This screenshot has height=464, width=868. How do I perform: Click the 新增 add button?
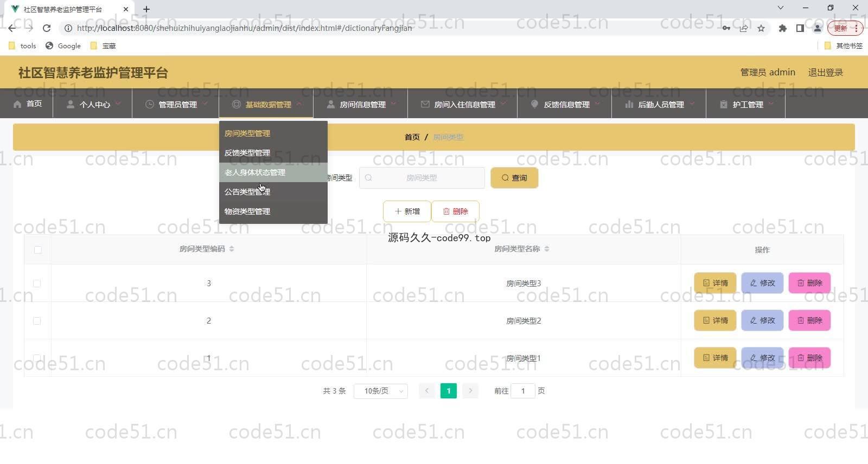(x=407, y=211)
